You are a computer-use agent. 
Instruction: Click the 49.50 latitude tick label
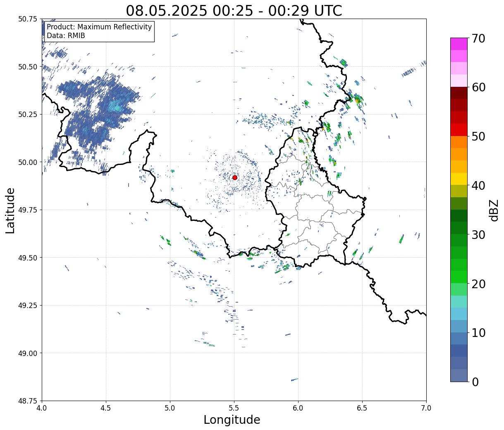[x=28, y=258]
